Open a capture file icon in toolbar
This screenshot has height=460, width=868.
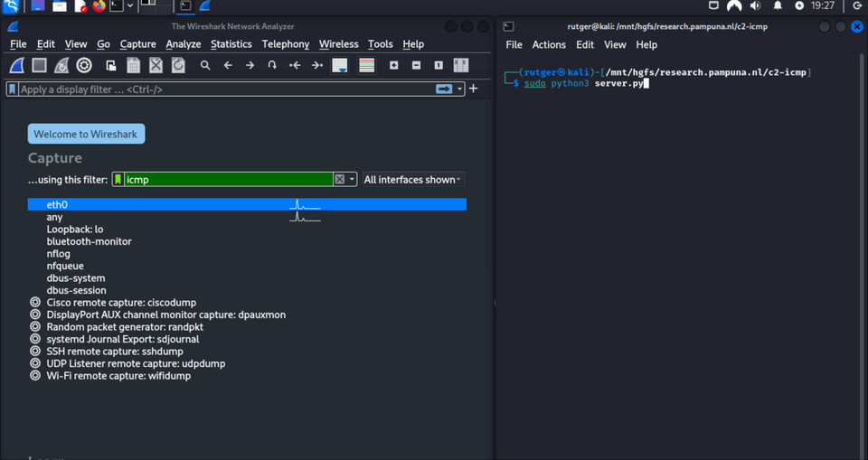point(111,65)
